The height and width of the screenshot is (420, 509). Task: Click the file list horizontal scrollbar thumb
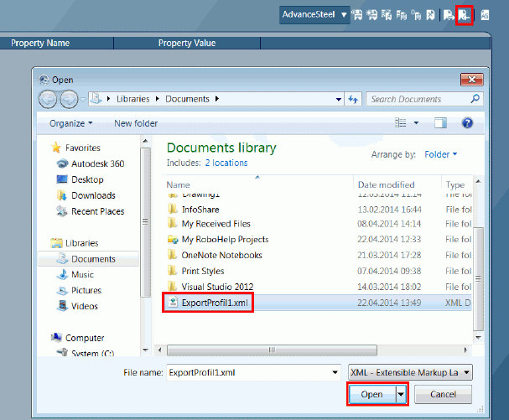272,350
